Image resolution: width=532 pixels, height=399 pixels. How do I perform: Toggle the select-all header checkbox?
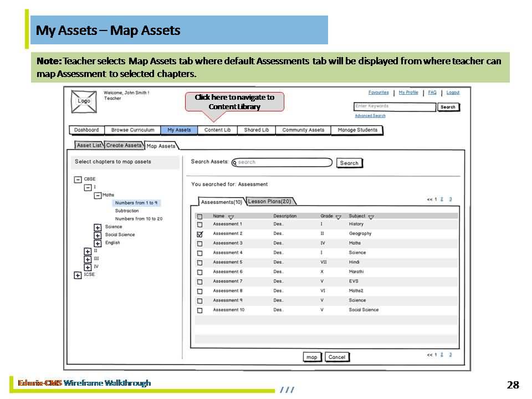(x=200, y=217)
